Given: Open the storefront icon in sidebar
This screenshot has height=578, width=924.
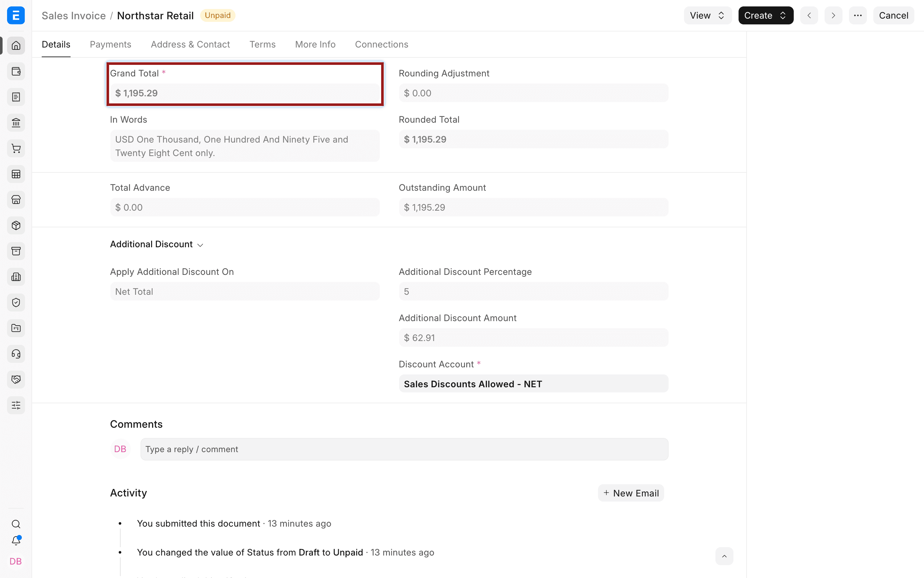Looking at the screenshot, I should [x=16, y=200].
